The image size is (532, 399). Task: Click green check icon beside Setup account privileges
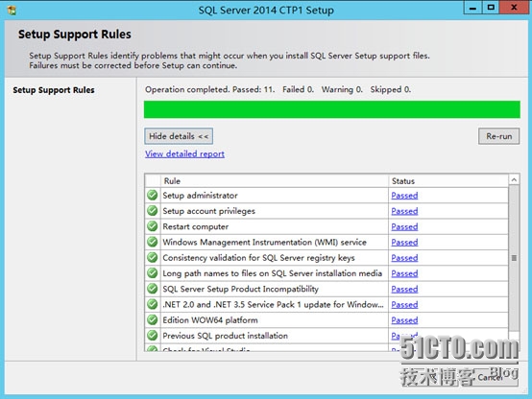point(153,210)
